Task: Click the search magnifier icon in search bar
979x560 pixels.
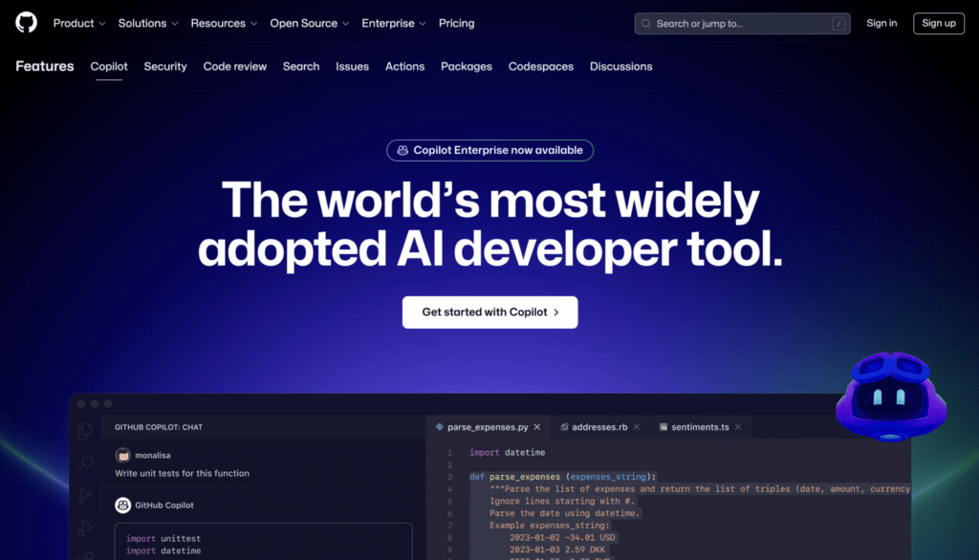Action: click(x=646, y=24)
